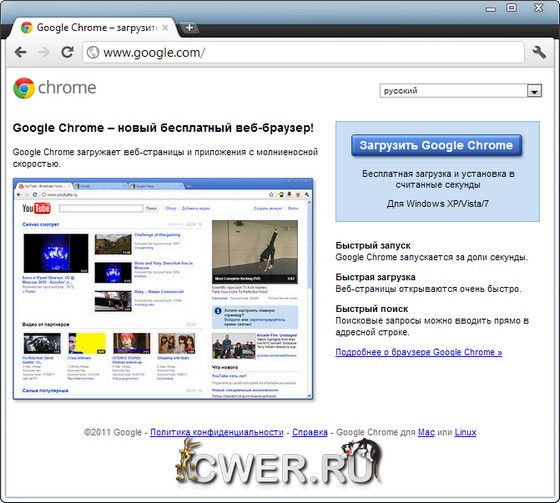Minimize the browser window

491,9
